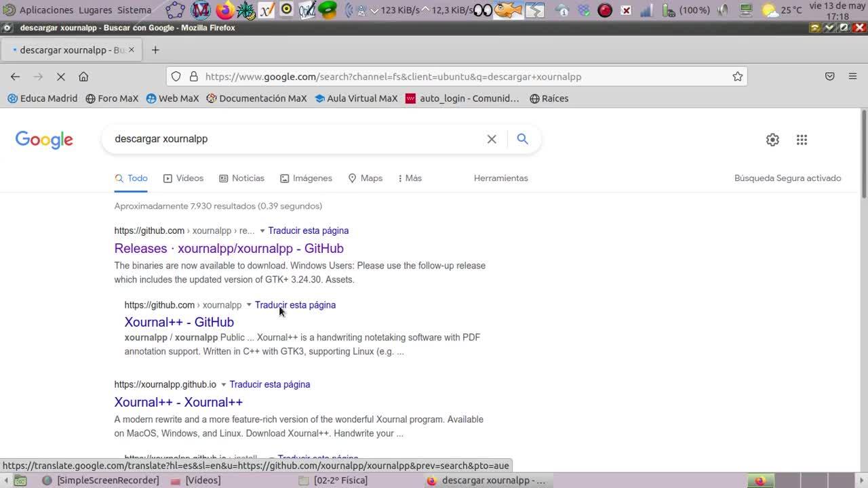The image size is (868, 488).
Task: Open the Lugares menu
Action: point(96,10)
